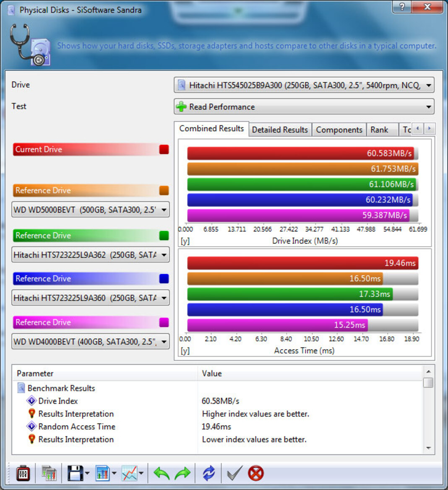Open the Hitachi HTS723225L9A360 reference dropdown
The height and width of the screenshot is (490, 448).
click(91, 298)
